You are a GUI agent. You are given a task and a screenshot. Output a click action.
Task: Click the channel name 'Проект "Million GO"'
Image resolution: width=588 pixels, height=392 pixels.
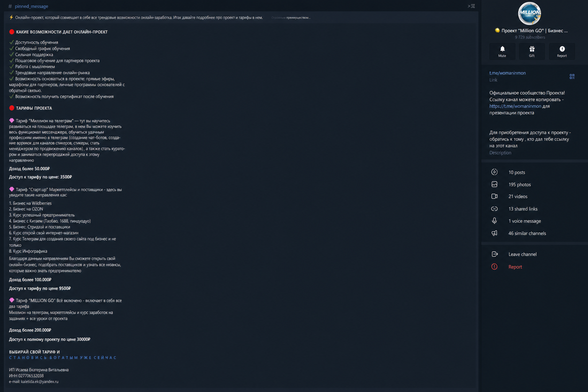coord(531,31)
